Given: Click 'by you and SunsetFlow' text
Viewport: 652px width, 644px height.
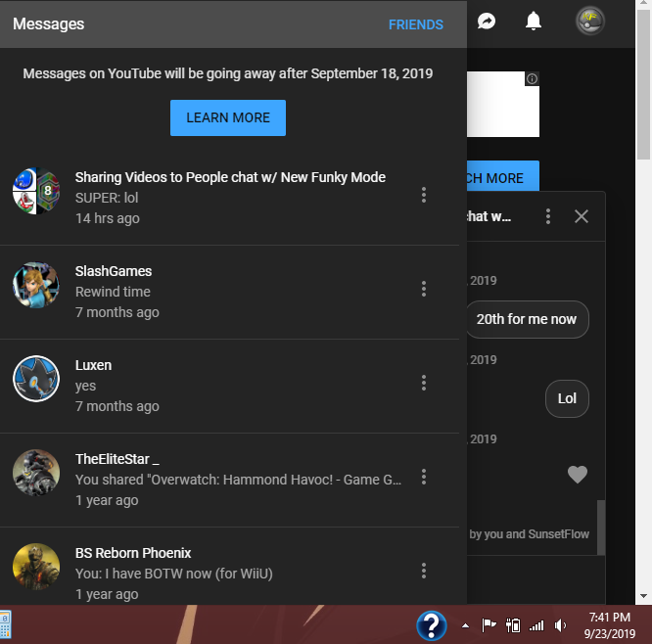Looking at the screenshot, I should coord(529,533).
